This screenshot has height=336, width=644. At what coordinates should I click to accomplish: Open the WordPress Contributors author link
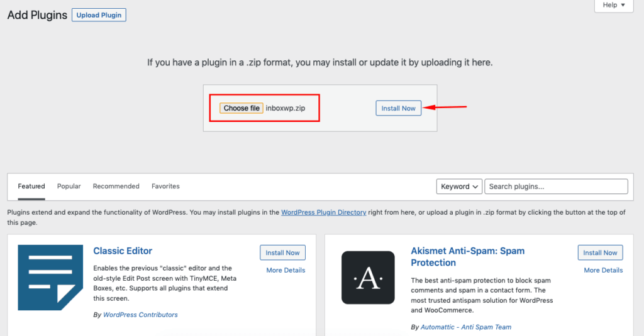pos(140,315)
